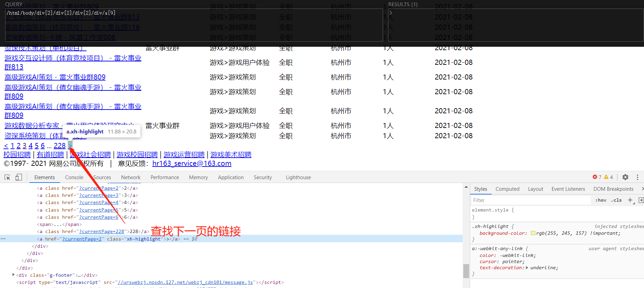Click the ellipsis beside highlighted DOM node
This screenshot has width=644, height=288.
(x=3, y=239)
